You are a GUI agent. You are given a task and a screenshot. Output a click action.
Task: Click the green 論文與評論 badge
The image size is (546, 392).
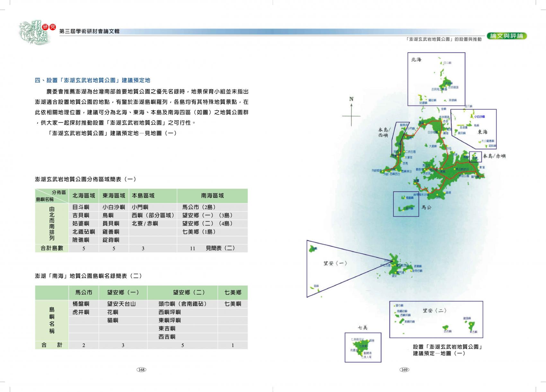[506, 36]
